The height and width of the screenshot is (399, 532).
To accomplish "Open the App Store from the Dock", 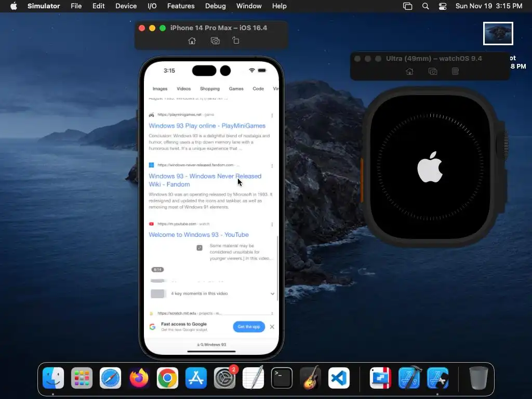I will coord(196,378).
